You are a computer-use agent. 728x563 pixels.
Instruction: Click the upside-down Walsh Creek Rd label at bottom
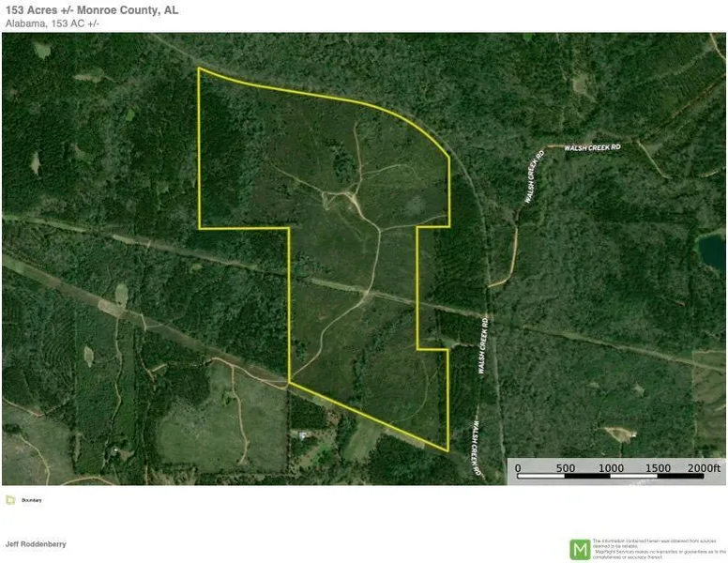coord(477,448)
